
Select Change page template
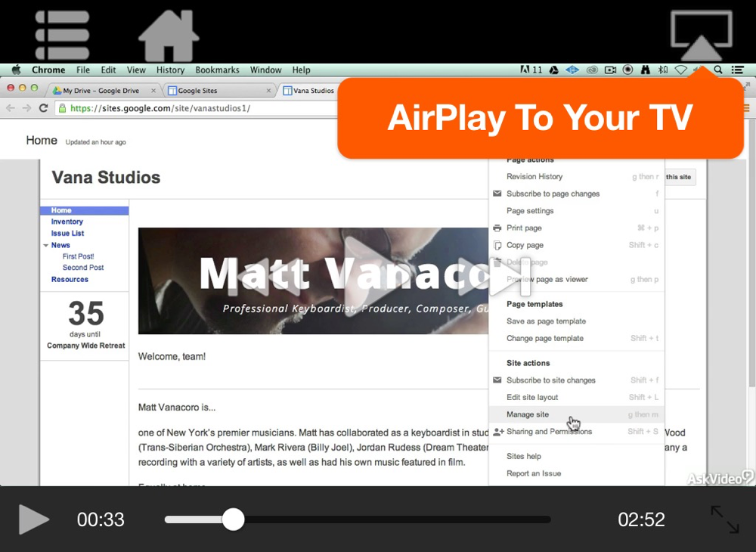pyautogui.click(x=577, y=339)
